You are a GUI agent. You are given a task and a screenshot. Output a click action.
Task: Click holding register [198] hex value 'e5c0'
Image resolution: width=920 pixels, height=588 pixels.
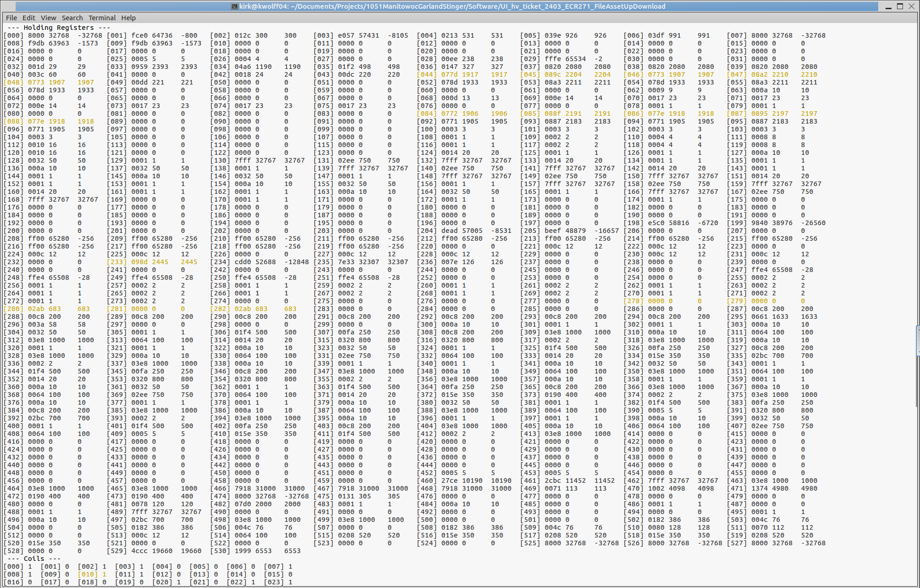click(656, 223)
